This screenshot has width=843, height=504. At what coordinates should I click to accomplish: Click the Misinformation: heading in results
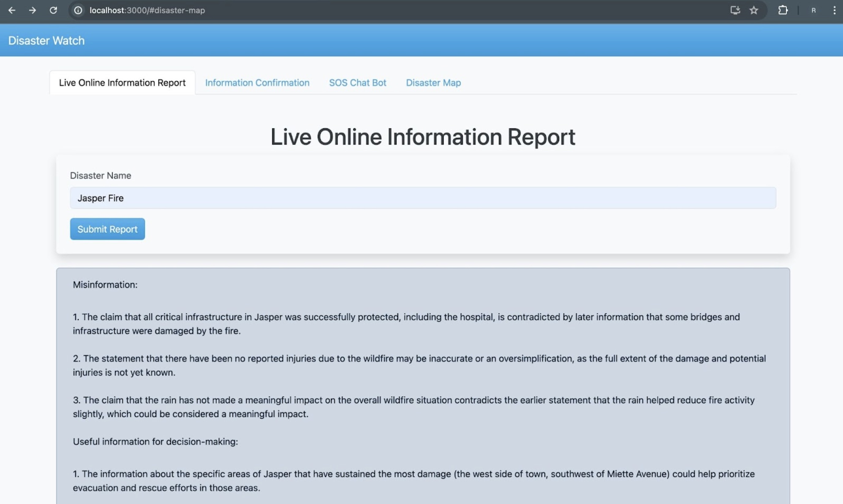click(105, 285)
